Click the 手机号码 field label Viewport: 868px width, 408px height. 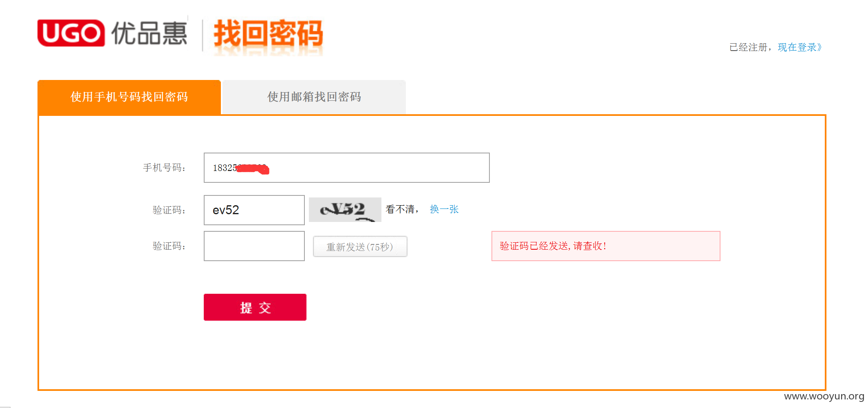click(x=164, y=168)
